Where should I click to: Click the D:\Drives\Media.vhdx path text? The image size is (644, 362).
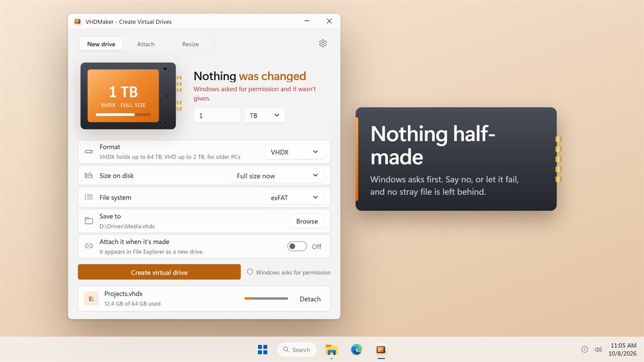[x=127, y=226]
